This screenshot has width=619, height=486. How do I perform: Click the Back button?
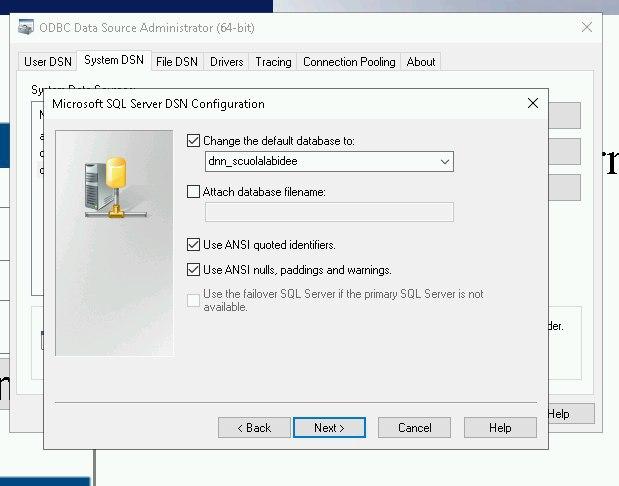pos(254,427)
